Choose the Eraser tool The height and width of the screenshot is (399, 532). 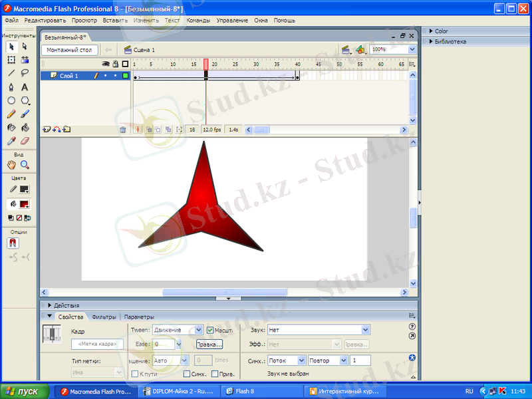click(25, 141)
